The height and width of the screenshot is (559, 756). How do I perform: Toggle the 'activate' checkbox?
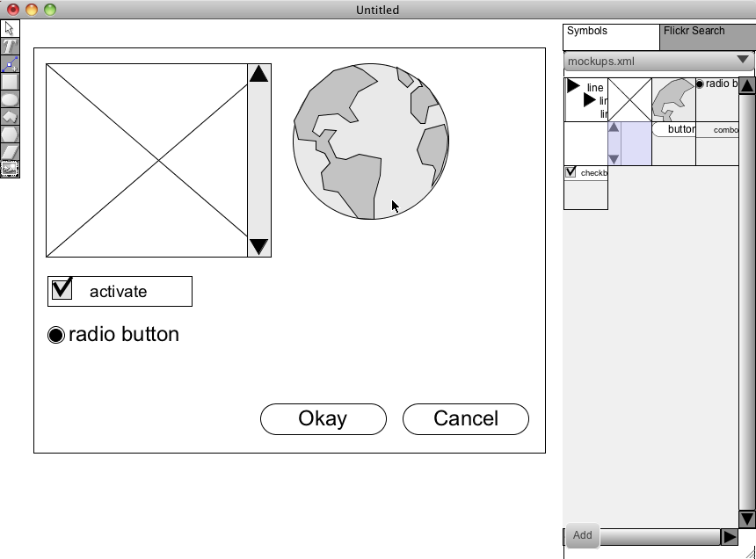tap(62, 289)
